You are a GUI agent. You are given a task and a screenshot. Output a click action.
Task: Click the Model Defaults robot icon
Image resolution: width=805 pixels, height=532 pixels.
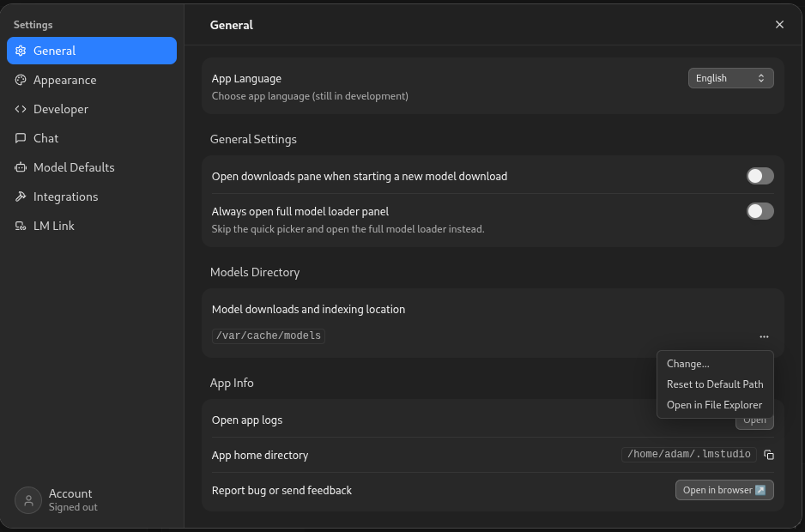21,167
